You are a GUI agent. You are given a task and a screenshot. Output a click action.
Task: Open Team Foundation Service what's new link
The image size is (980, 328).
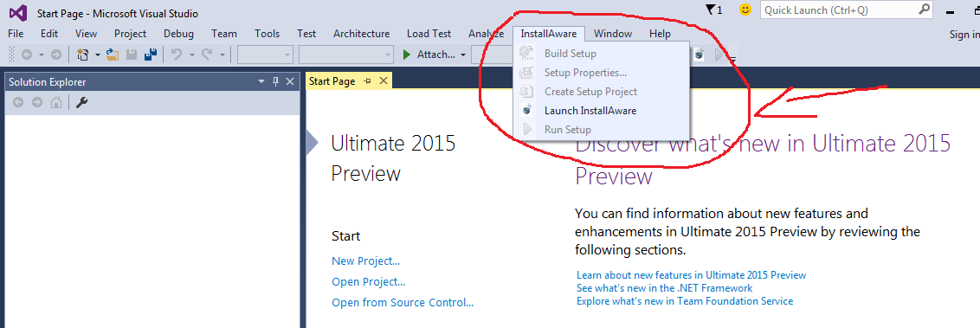pyautogui.click(x=685, y=301)
